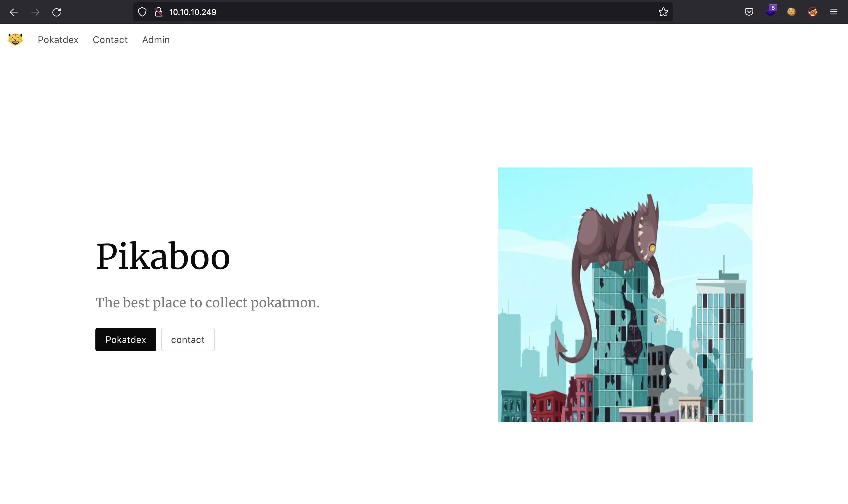Open Admin in the top navigation
848x504 pixels.
pos(156,40)
